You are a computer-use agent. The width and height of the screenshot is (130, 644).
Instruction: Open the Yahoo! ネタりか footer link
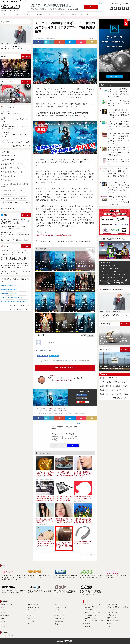[61, 607]
